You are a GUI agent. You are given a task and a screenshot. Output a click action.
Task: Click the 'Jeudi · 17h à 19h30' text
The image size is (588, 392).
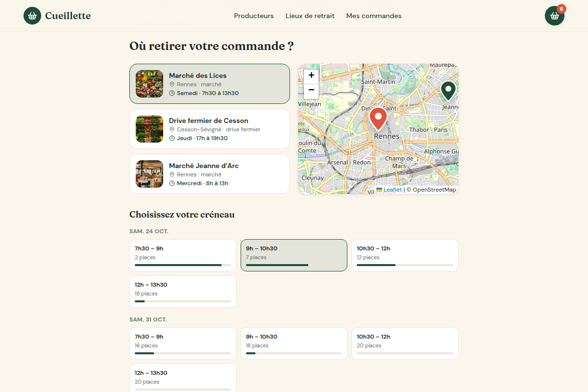tap(202, 138)
